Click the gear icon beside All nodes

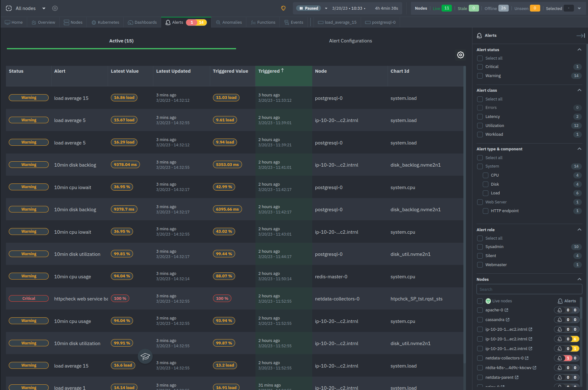coord(55,8)
